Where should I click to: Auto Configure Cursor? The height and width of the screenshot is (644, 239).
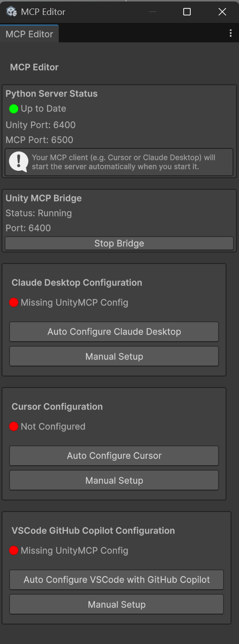(114, 455)
